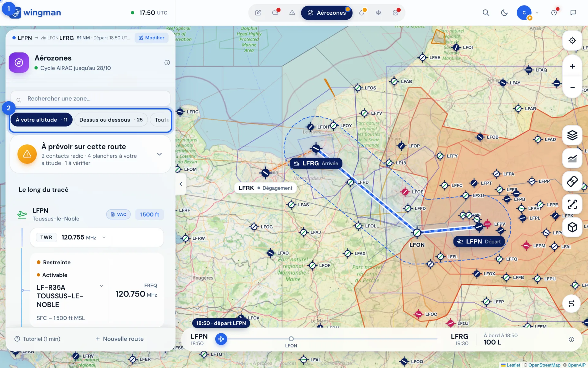Viewport: 588px width, 368px height.
Task: Zoom in on the map
Action: [x=572, y=66]
